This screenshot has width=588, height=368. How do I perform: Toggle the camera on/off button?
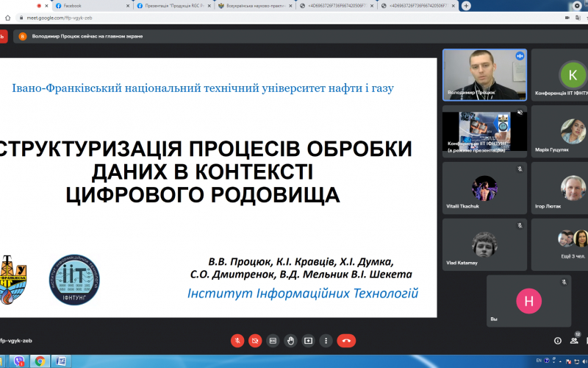[255, 341]
